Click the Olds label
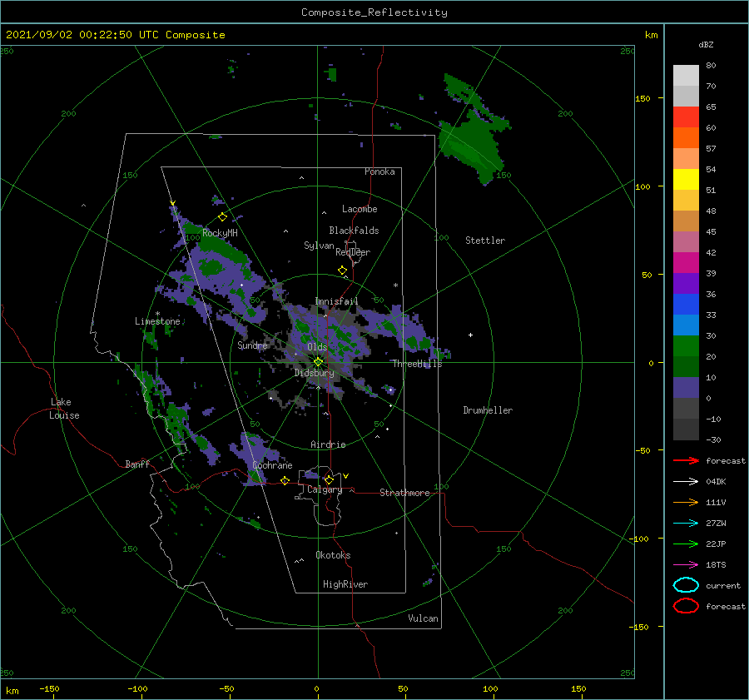The width and height of the screenshot is (749, 700). [317, 346]
